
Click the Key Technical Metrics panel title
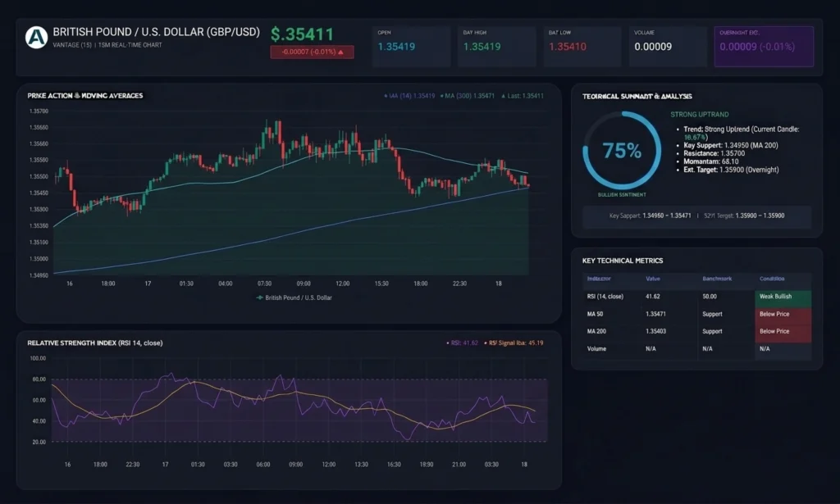[623, 261]
